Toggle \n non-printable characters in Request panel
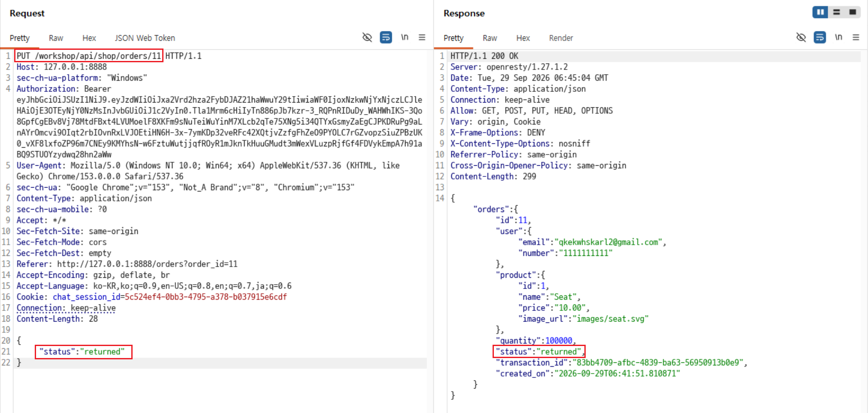 (405, 37)
